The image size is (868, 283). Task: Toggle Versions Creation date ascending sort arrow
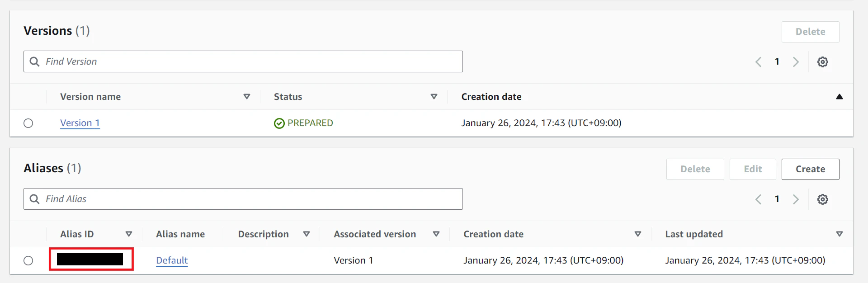840,97
